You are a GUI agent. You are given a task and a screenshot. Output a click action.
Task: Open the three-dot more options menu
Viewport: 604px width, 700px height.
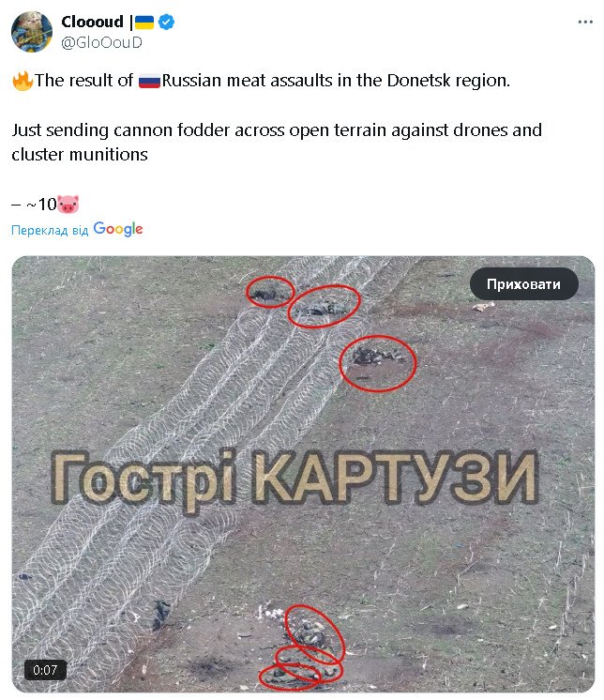(585, 22)
